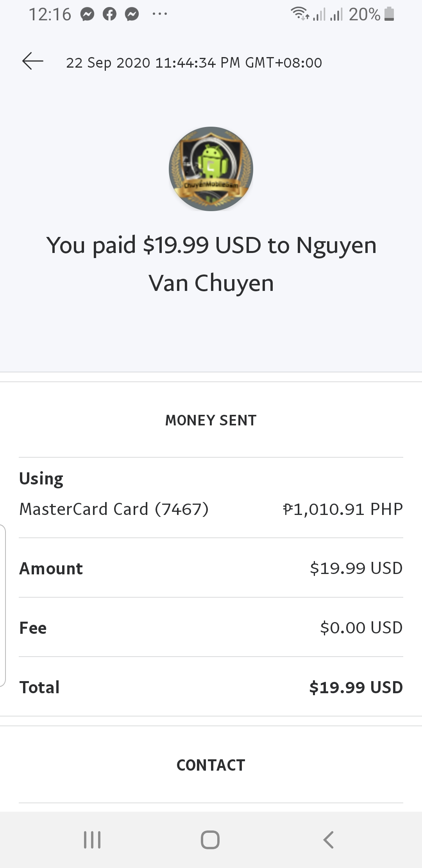Tap the Wi-Fi status icon
Image resolution: width=422 pixels, height=868 pixels.
pos(300,14)
